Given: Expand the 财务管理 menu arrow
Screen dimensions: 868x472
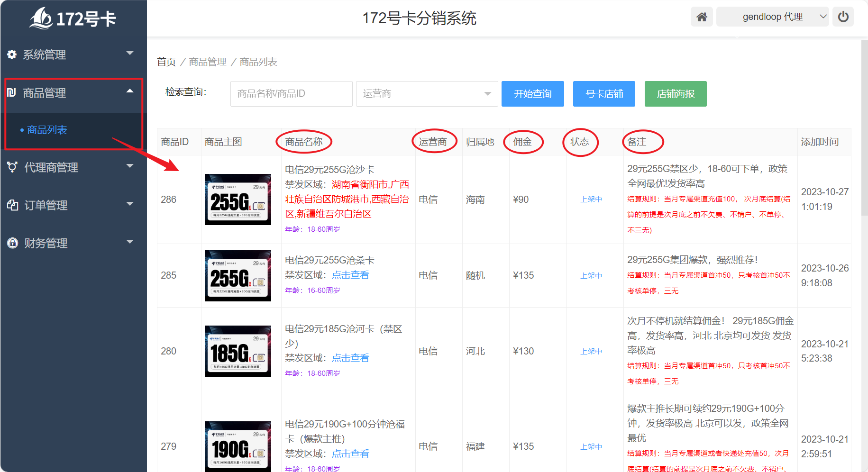Looking at the screenshot, I should coord(130,242).
